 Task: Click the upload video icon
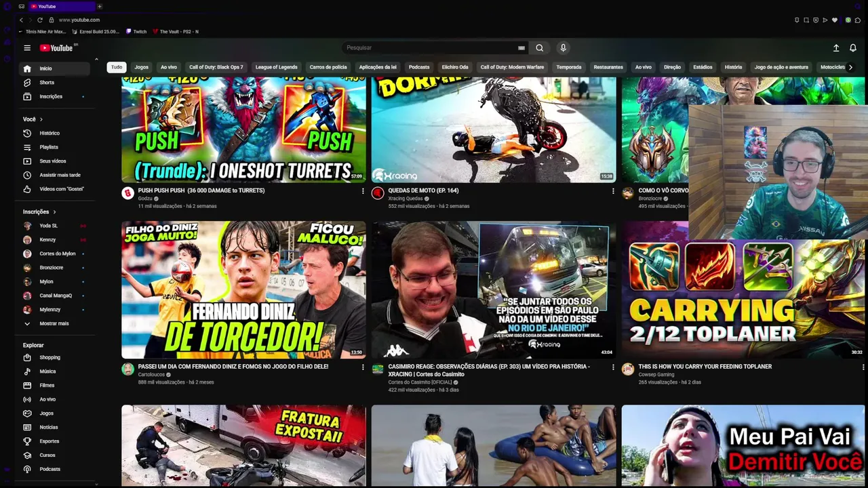836,48
